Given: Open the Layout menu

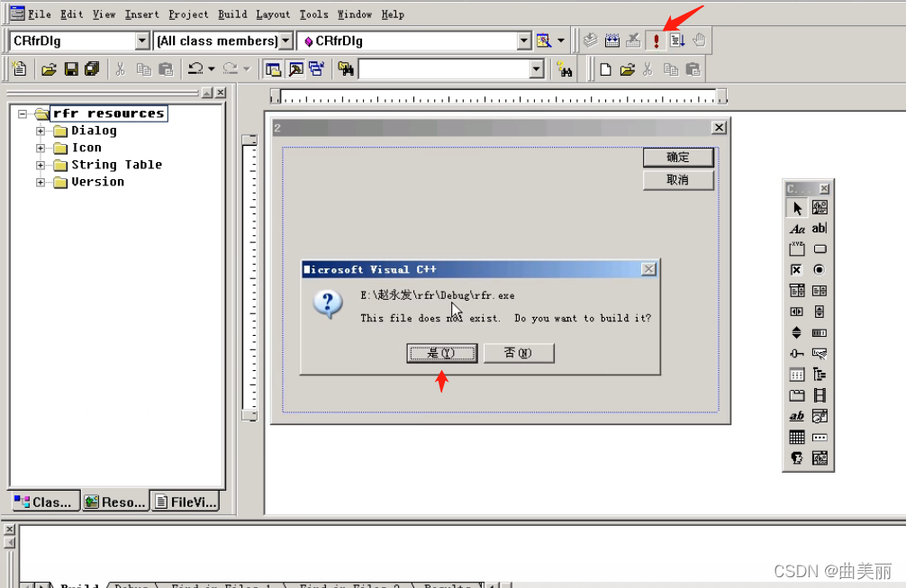Looking at the screenshot, I should coord(273,14).
